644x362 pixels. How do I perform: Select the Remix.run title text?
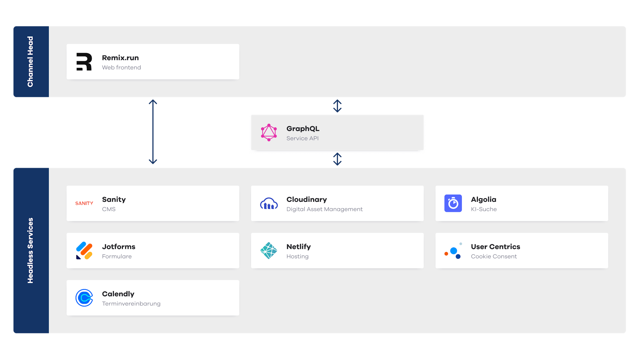tap(120, 58)
